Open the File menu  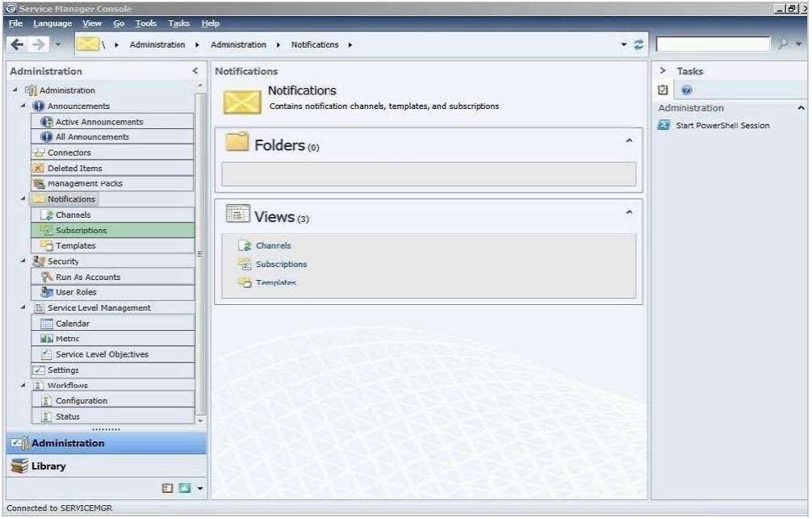coord(16,23)
